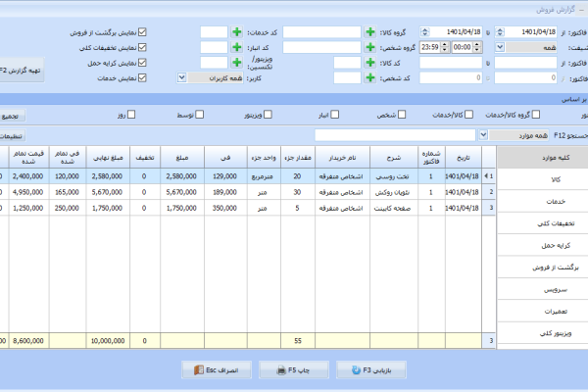The height and width of the screenshot is (392, 588).
Task: Click the green plus next to گروه شخص
Action: 370,47
